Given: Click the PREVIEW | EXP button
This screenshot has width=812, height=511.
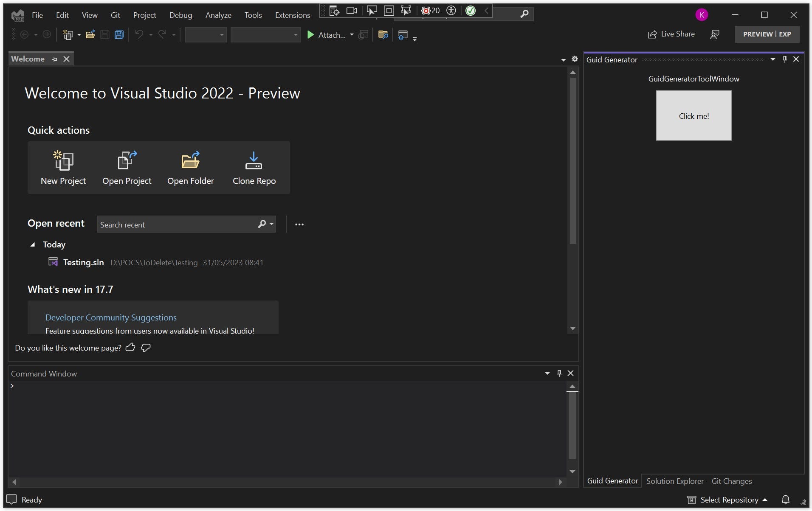Looking at the screenshot, I should [767, 34].
